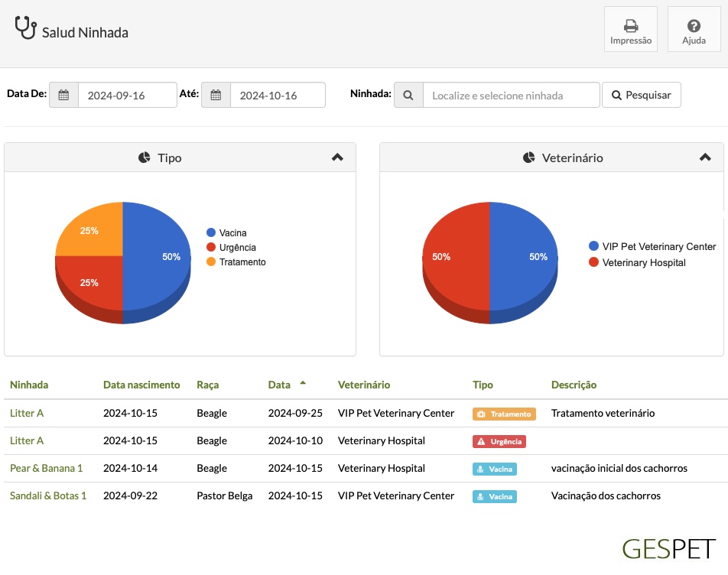This screenshot has width=728, height=575.
Task: Open Ajuda question mark help
Action: pyautogui.click(x=694, y=25)
